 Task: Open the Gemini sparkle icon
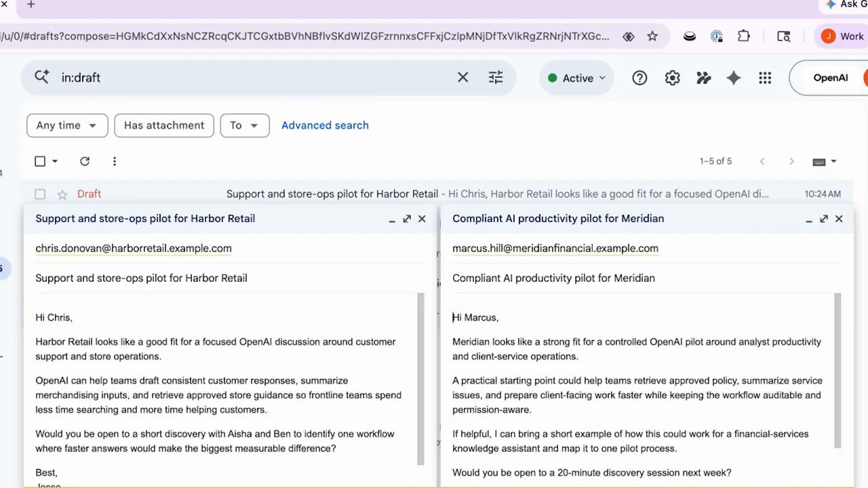[734, 78]
